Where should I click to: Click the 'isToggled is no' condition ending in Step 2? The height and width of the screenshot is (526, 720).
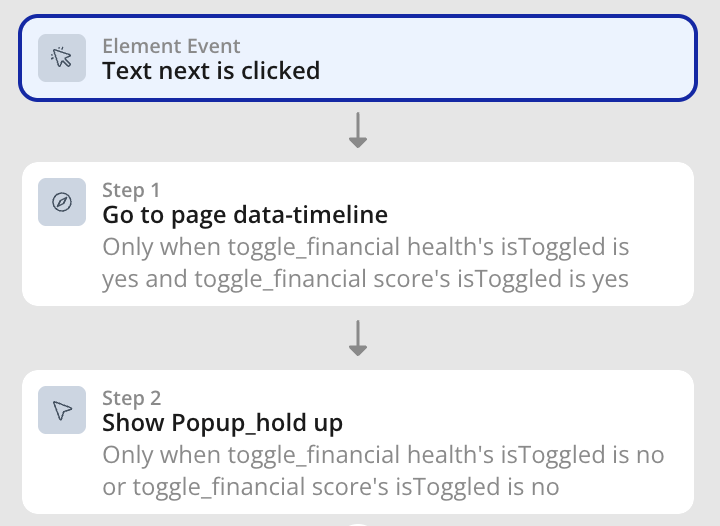[x=477, y=487]
